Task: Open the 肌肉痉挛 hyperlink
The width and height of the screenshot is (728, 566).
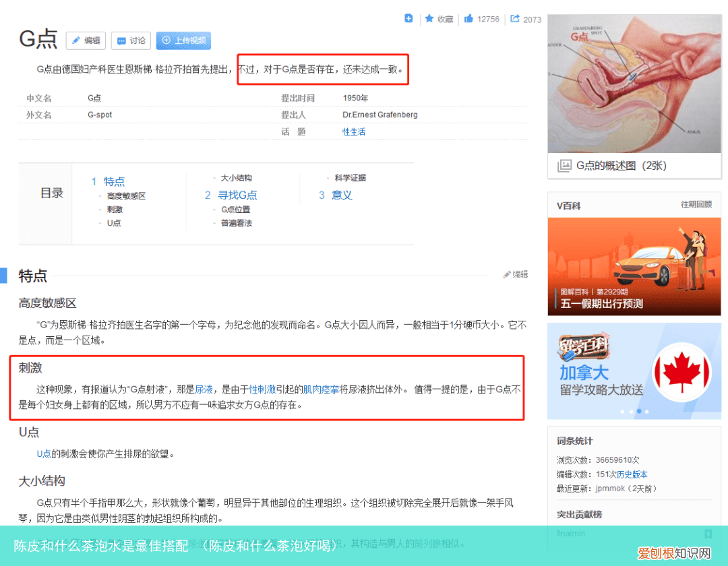Action: (x=321, y=389)
